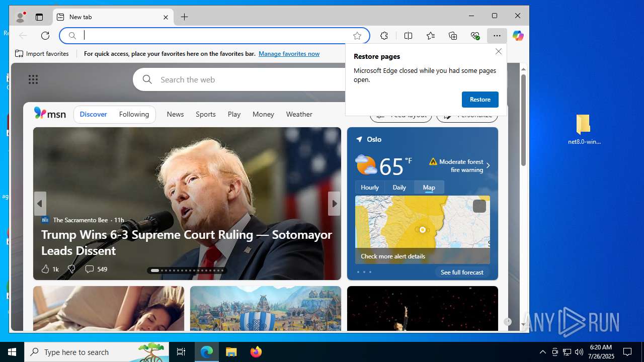
Task: Open Browser essentials heart icon
Action: 475,36
